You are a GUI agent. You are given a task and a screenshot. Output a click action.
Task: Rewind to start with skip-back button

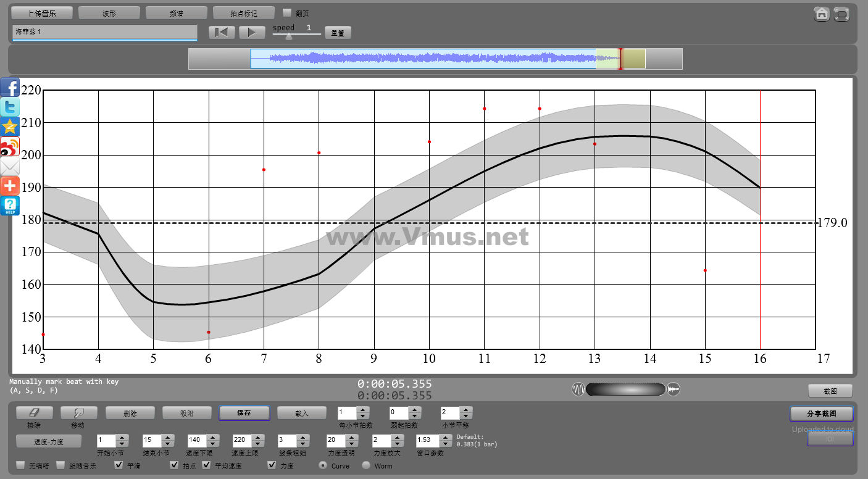pos(222,33)
